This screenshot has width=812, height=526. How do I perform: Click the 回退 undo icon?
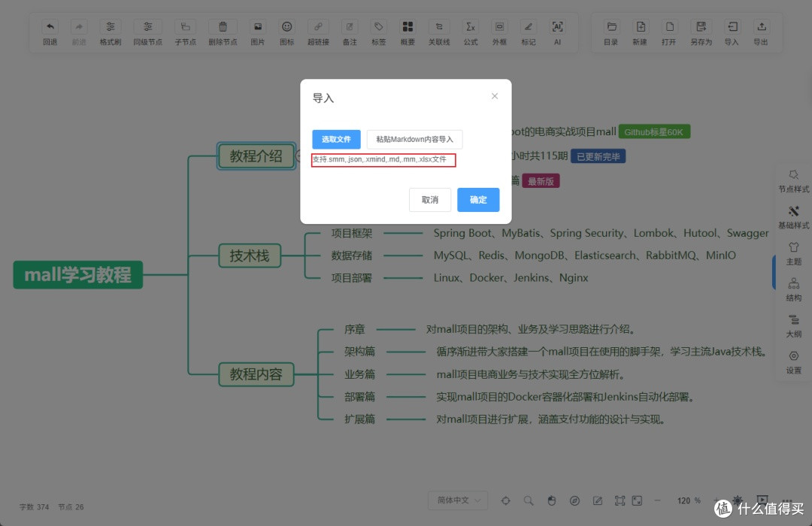[50, 27]
